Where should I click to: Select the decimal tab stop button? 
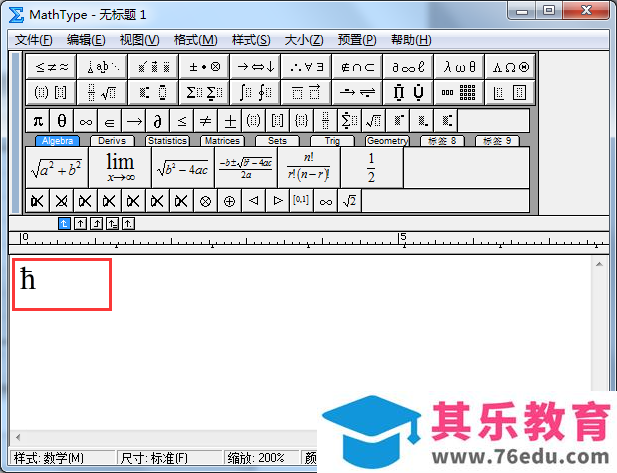[x=128, y=224]
